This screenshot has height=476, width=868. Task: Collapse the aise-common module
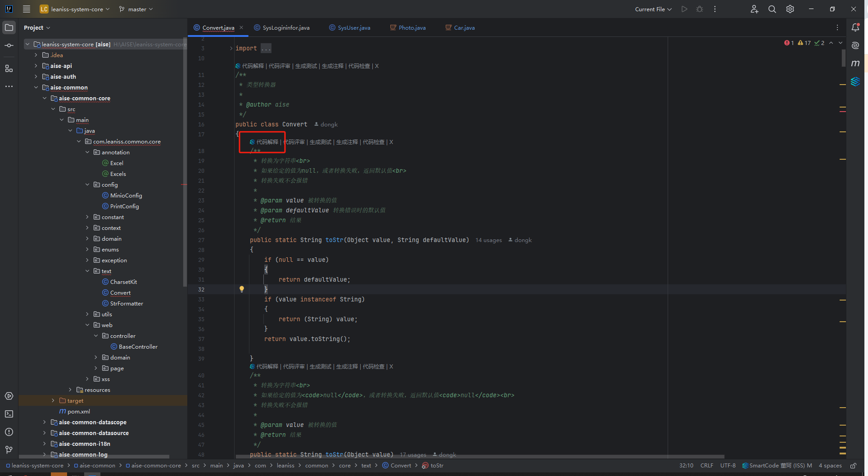coord(36,87)
